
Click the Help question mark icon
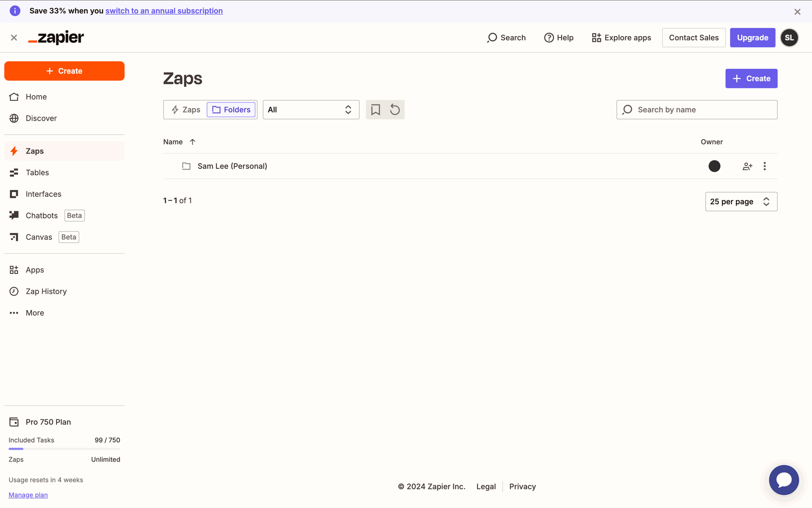(x=549, y=38)
